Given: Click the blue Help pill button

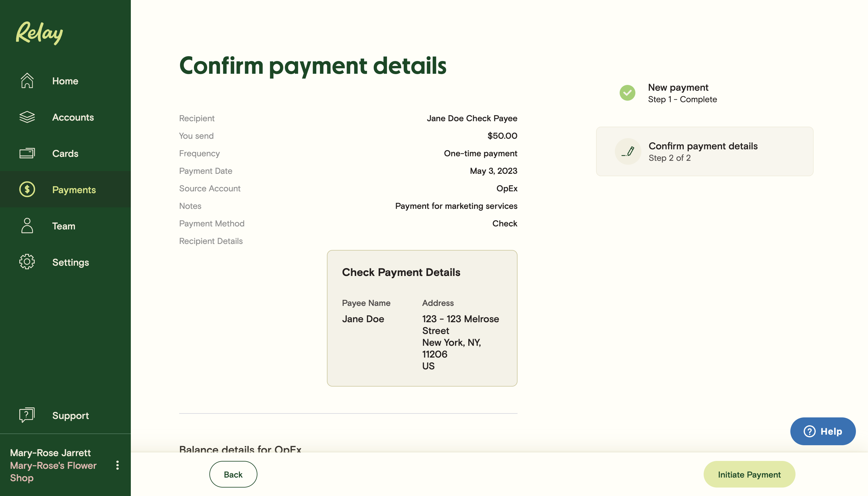Looking at the screenshot, I should click(x=823, y=431).
